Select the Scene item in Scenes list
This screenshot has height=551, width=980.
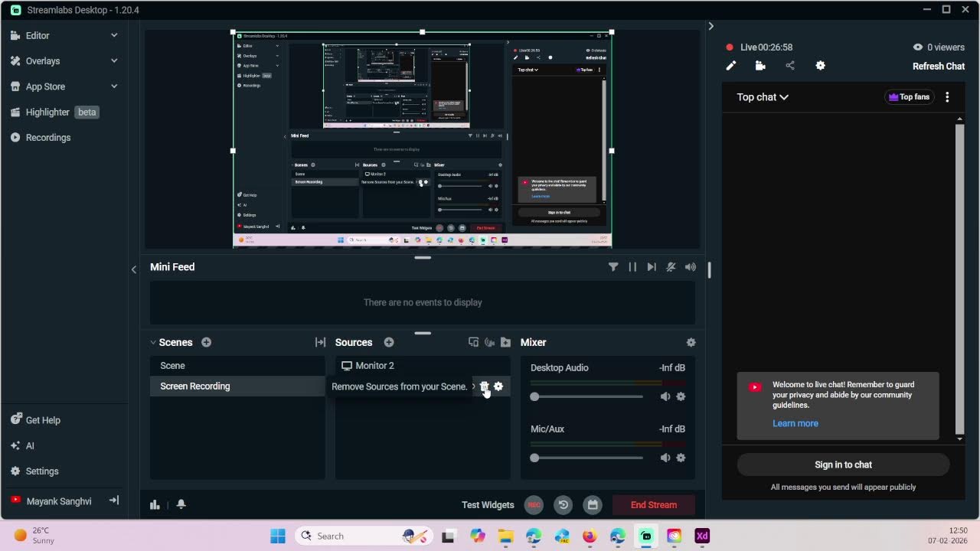coord(237,366)
